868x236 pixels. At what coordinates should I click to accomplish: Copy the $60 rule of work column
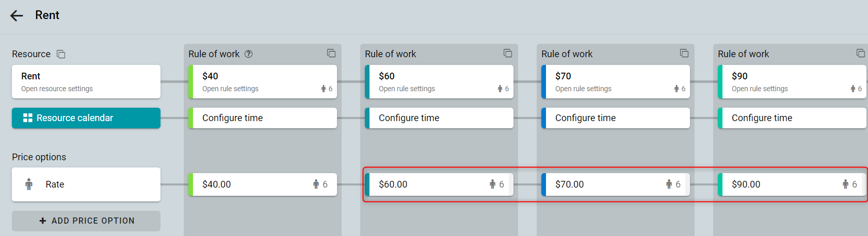(x=508, y=54)
